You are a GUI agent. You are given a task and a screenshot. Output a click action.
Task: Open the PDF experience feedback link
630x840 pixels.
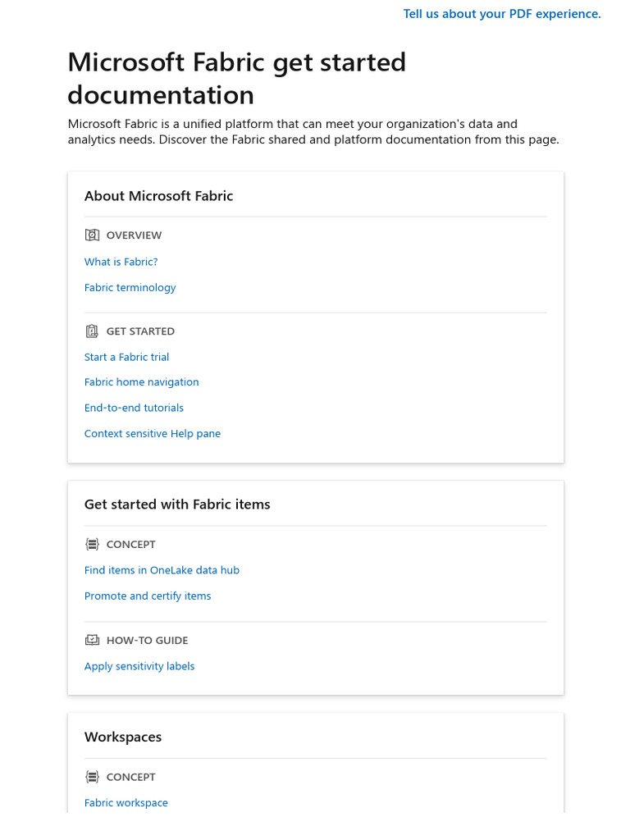(502, 14)
